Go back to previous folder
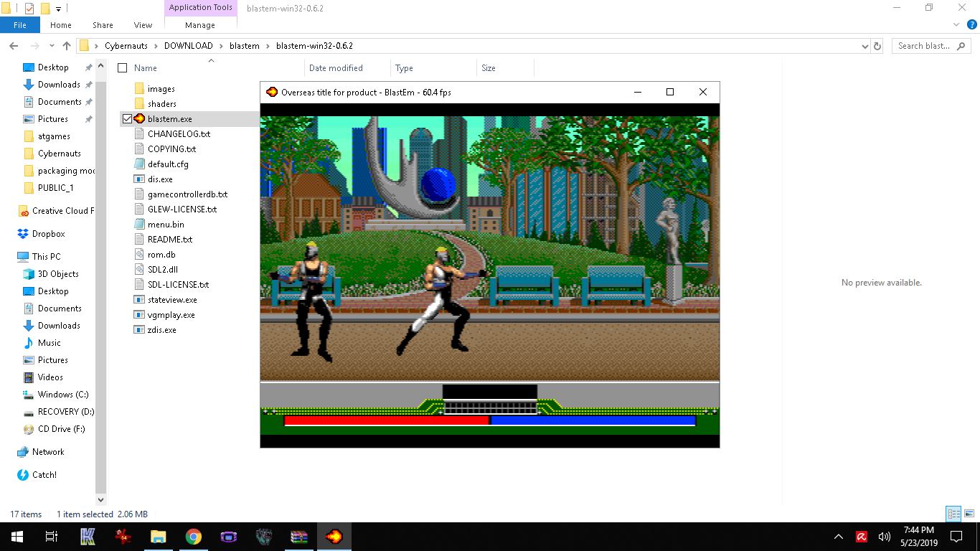The width and height of the screenshot is (980, 551). (14, 46)
